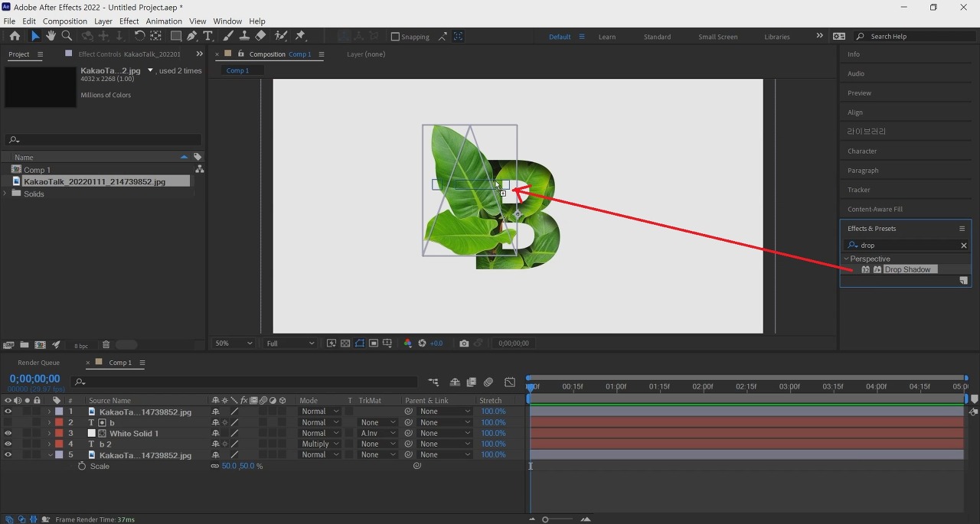The height and width of the screenshot is (524, 980).
Task: Create a new composition from the Project panel
Action: 41,345
